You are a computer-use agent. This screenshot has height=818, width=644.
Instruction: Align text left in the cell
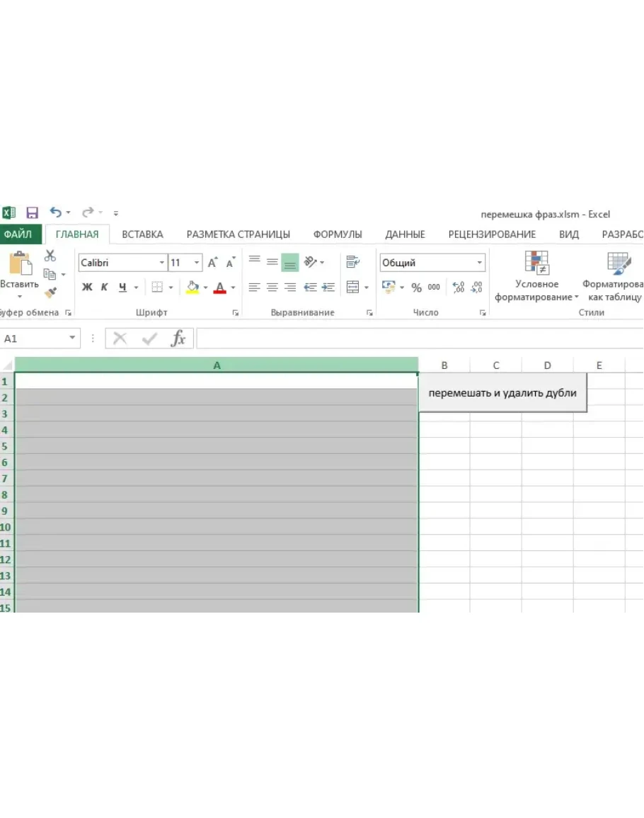(254, 287)
